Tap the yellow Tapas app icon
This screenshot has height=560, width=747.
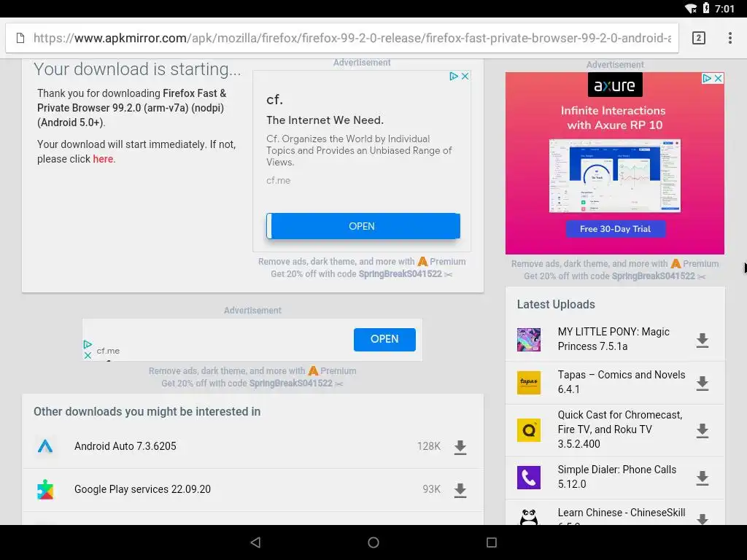click(x=529, y=382)
